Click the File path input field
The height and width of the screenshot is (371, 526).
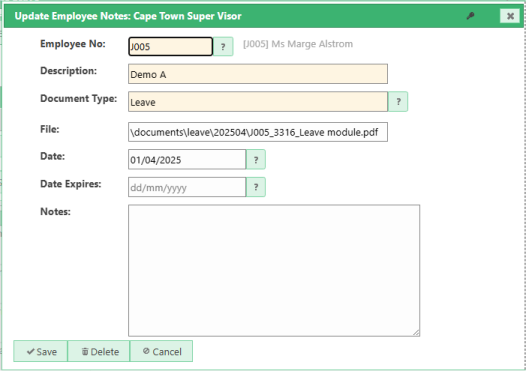(x=258, y=132)
